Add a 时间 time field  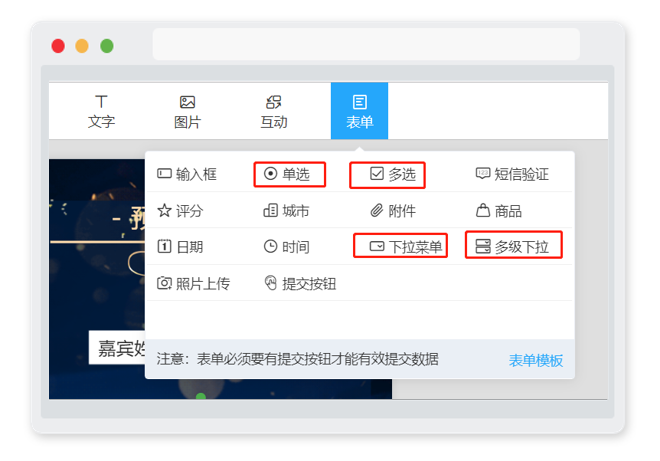point(287,247)
